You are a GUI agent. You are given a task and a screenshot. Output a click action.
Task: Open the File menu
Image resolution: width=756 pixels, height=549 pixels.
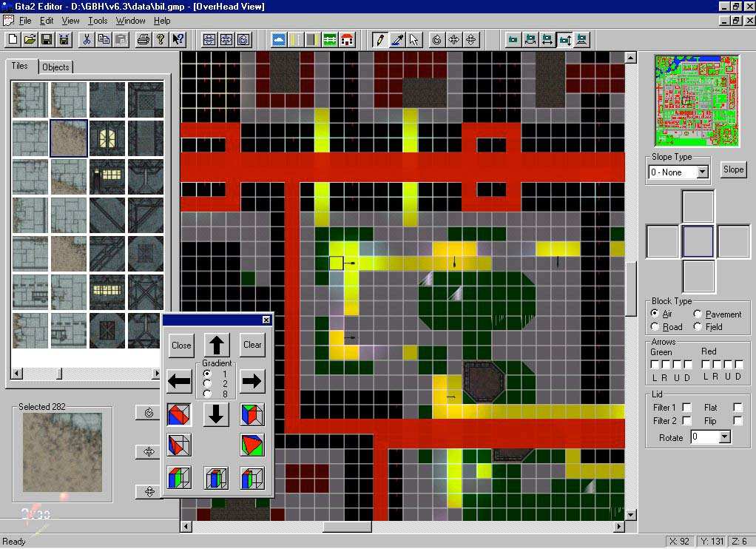click(x=24, y=21)
